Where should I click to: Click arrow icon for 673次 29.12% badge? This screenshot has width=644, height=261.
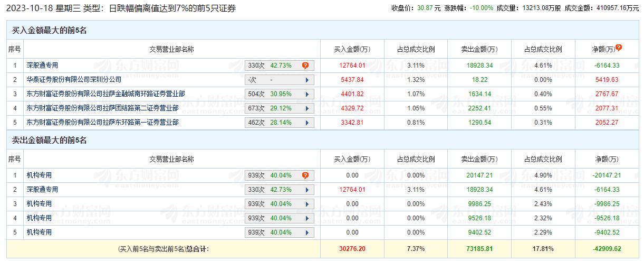pyautogui.click(x=307, y=108)
